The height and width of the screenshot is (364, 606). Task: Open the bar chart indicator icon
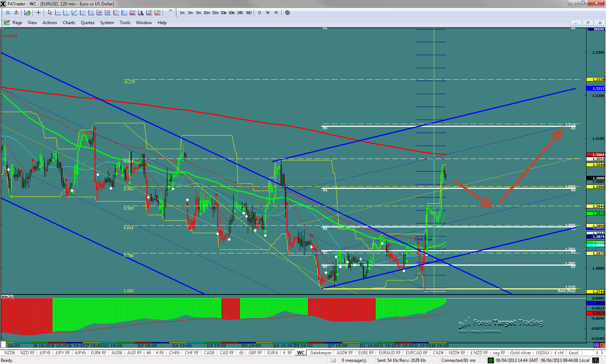(27, 13)
